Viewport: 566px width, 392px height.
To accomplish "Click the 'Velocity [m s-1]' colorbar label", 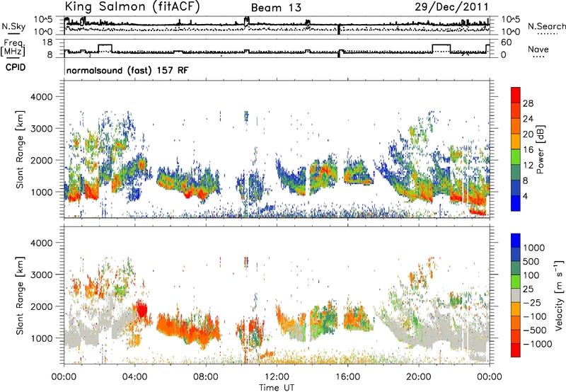I will coord(559,295).
